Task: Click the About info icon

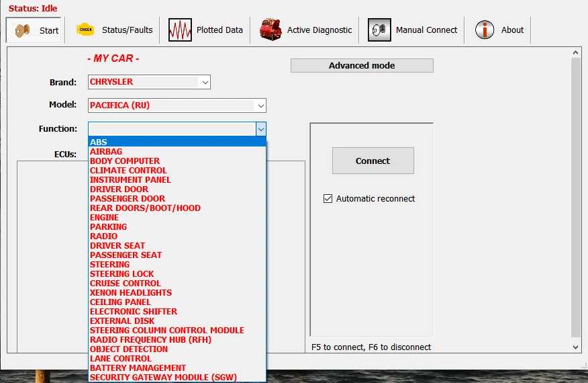Action: (485, 30)
